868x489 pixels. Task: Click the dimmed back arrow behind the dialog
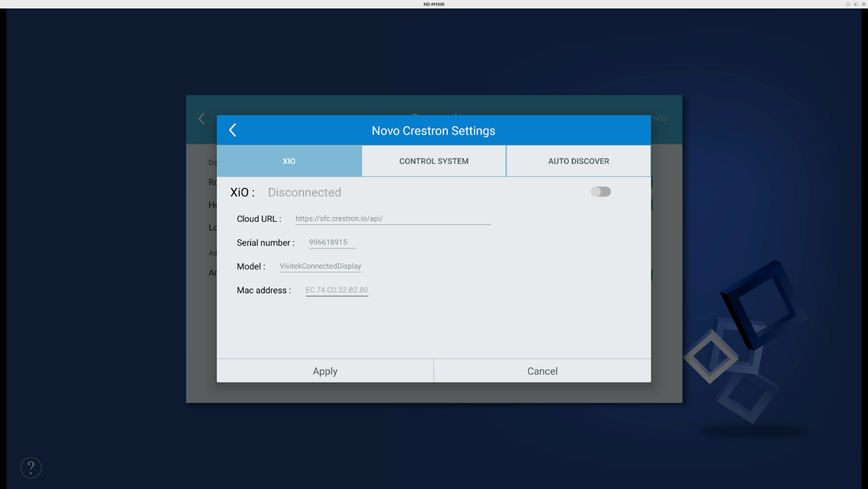(202, 118)
